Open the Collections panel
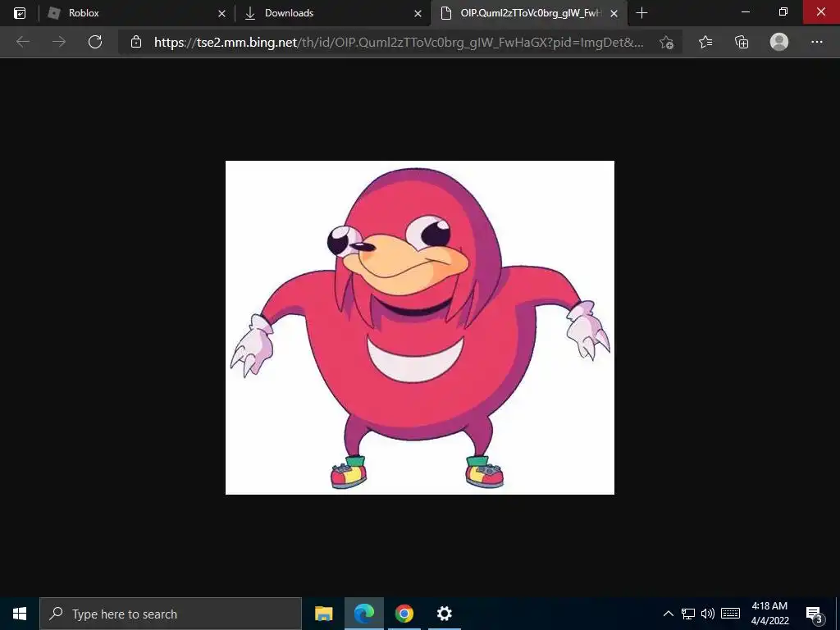The image size is (840, 630). [742, 42]
